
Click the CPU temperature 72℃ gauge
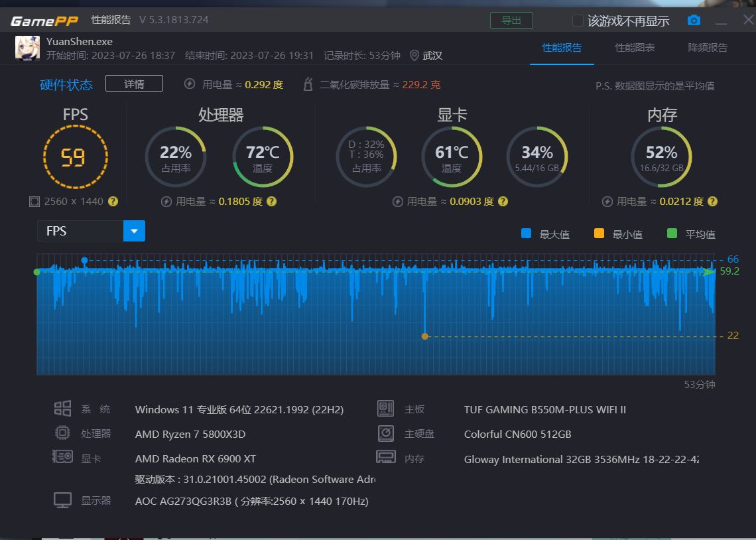click(263, 157)
